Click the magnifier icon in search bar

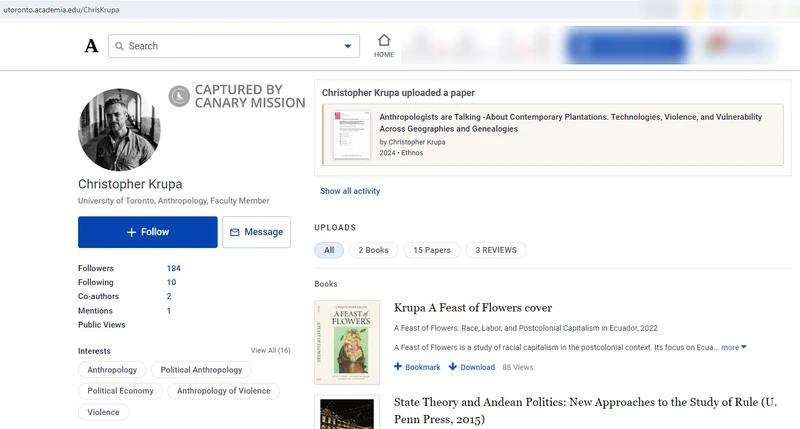point(119,46)
